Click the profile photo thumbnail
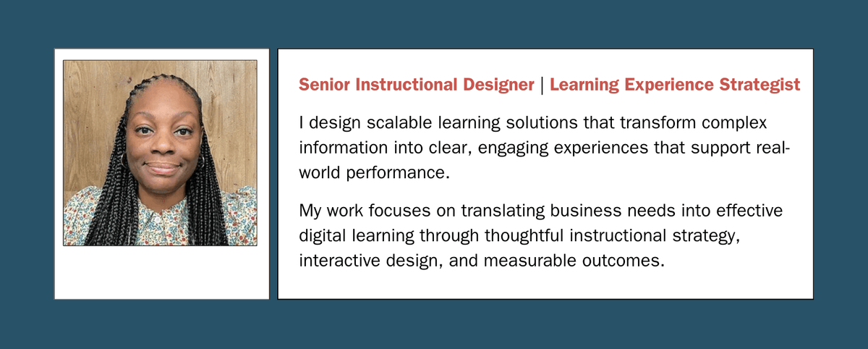Viewport: 868px width, 349px height. pyautogui.click(x=160, y=153)
